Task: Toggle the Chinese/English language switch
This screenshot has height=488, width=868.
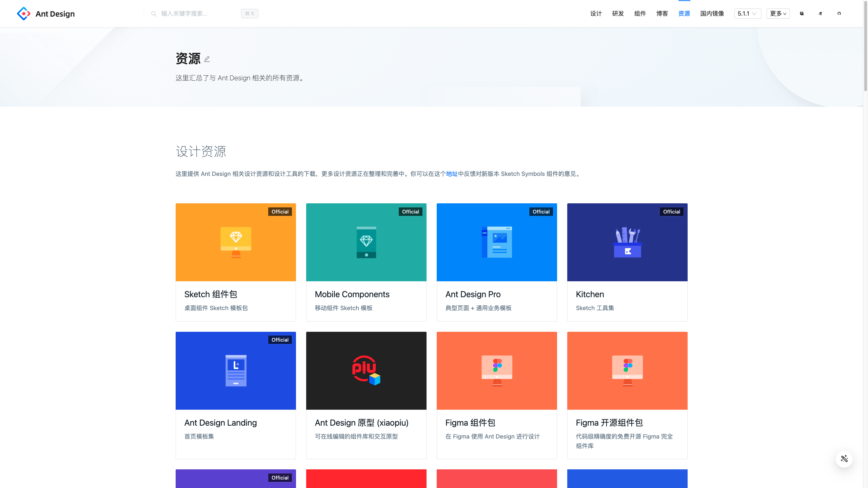Action: 802,14
